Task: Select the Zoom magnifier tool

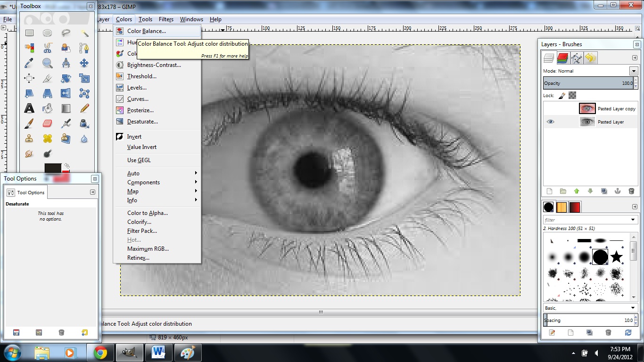Action: pos(48,63)
